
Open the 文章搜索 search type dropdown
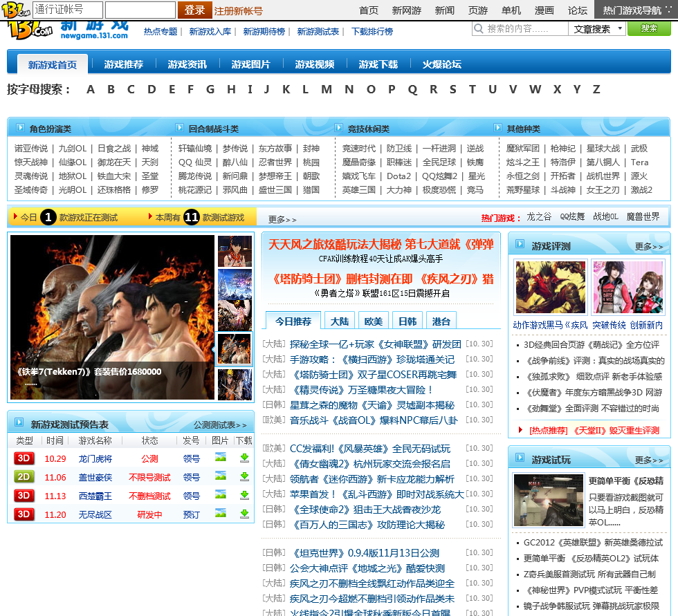pos(597,29)
